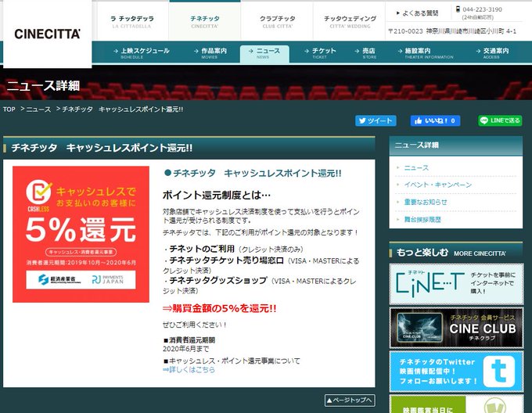
Task: Open the CINE-T ticket banner
Action: click(456, 284)
